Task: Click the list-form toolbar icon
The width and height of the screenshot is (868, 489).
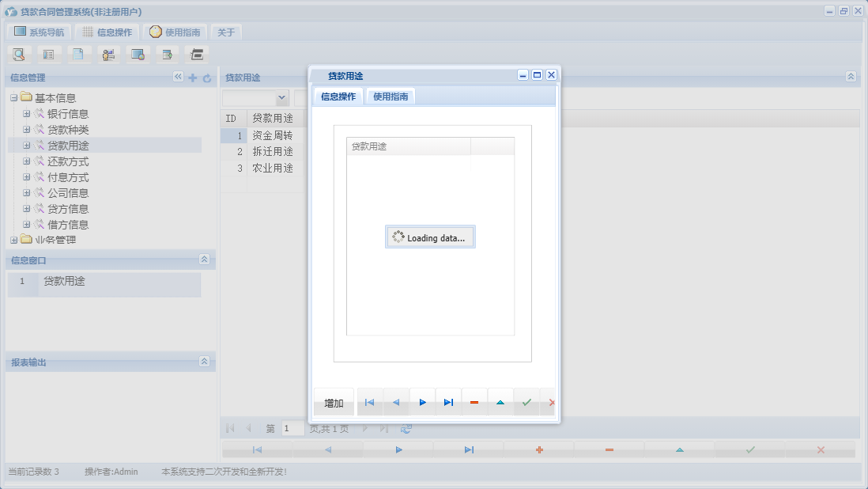Action: point(49,55)
